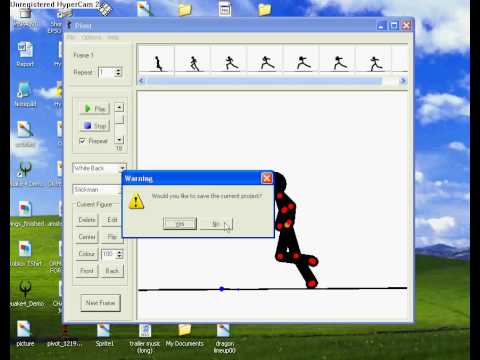This screenshot has height=360, width=480.
Task: Click the speed slider's down arrow
Action: click(119, 139)
